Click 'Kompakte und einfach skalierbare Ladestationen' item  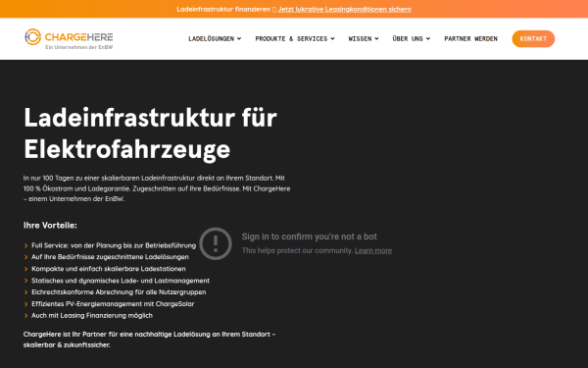[109, 269]
